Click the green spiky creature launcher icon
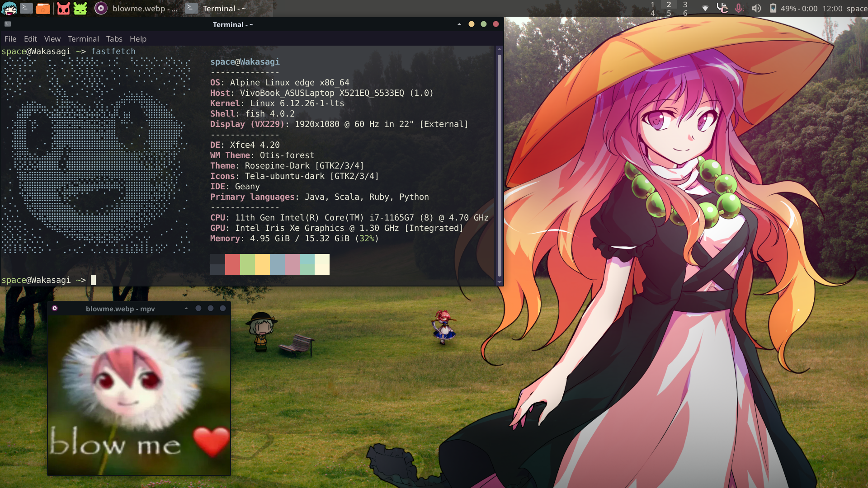 [x=80, y=8]
